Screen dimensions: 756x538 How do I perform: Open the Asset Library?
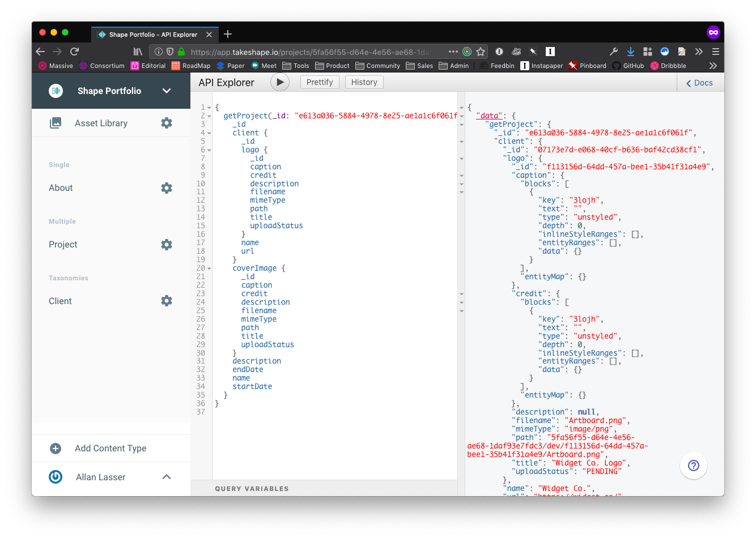101,123
